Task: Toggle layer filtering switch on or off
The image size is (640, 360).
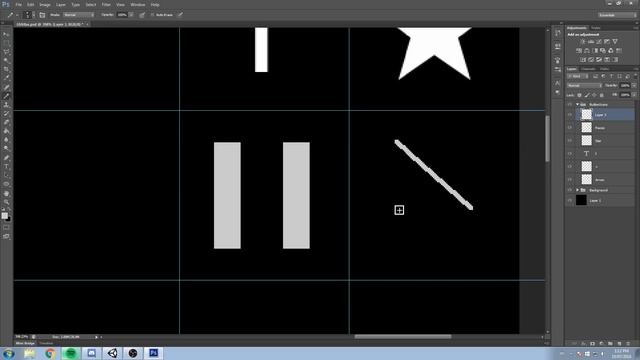Action: pos(635,76)
